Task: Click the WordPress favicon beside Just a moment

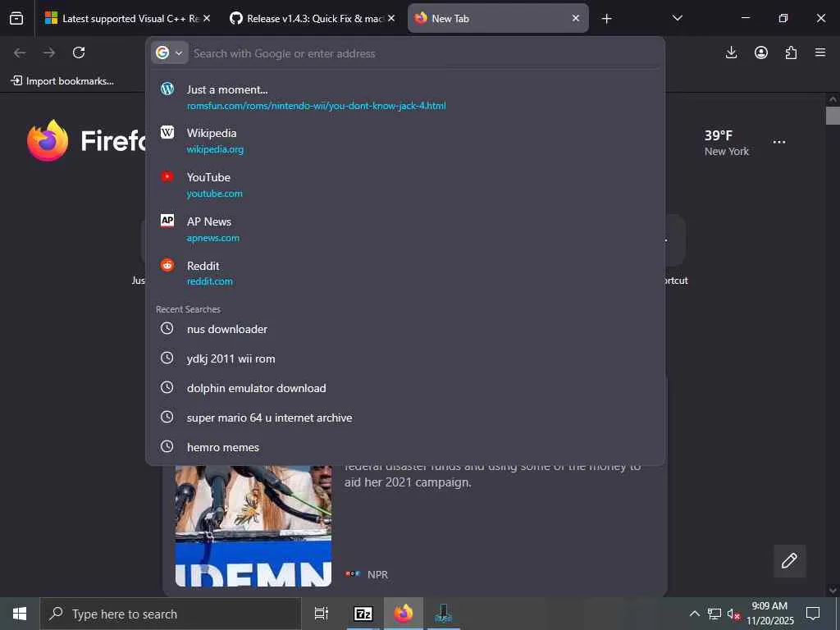Action: coord(167,89)
